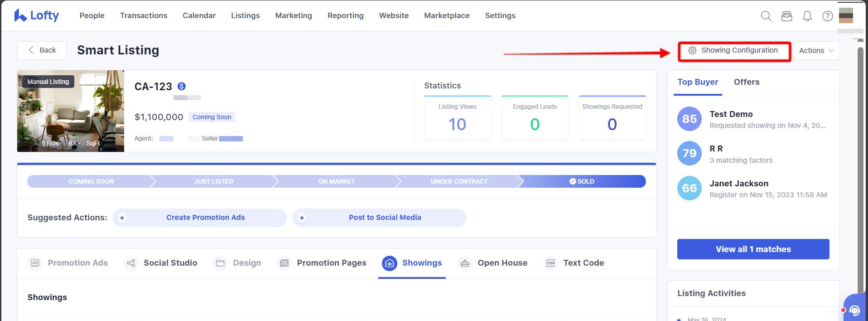Click the Engaged Leads statistic card

[535, 118]
